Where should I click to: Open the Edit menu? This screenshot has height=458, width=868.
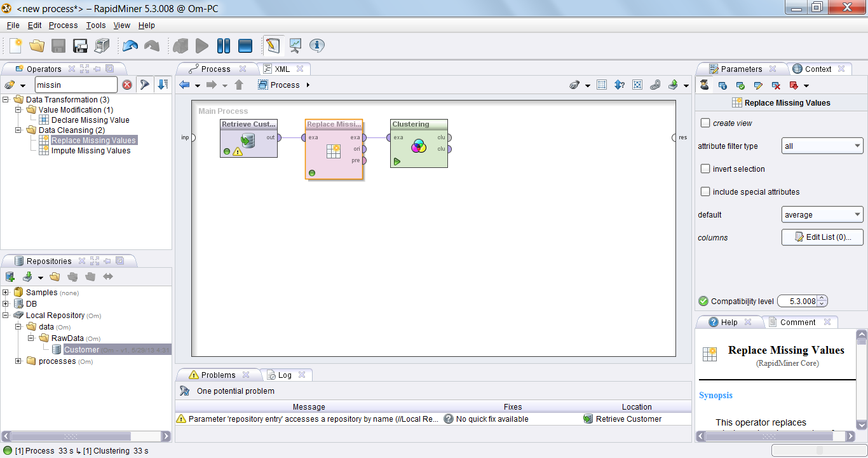tap(34, 25)
